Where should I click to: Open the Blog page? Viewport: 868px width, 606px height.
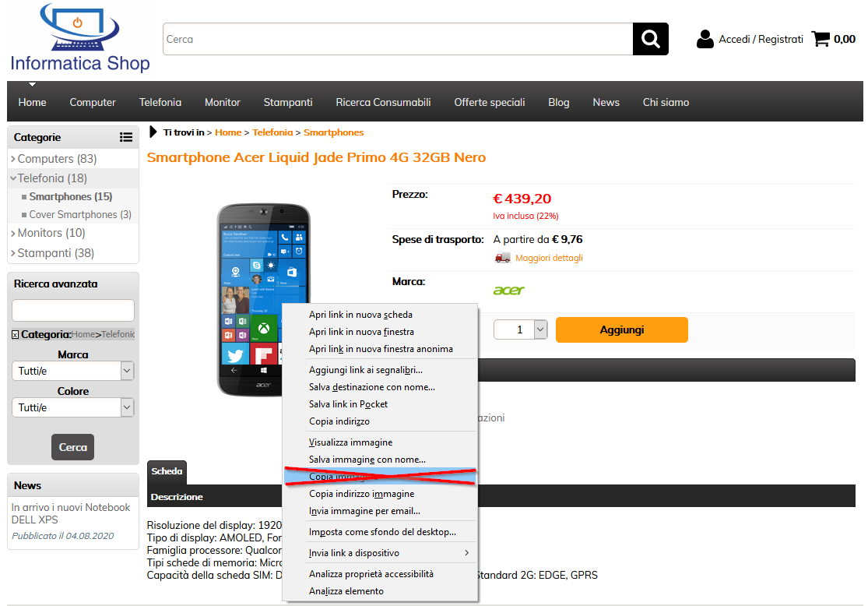point(558,103)
